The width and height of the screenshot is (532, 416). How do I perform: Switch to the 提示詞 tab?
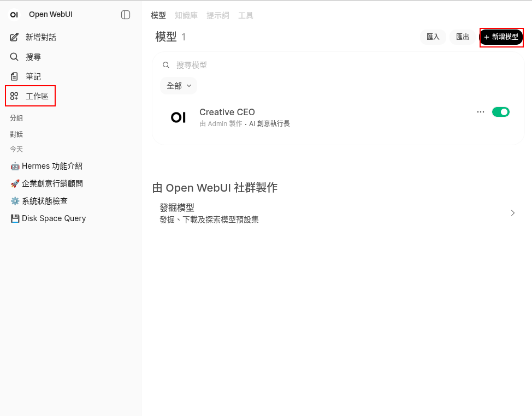click(218, 16)
